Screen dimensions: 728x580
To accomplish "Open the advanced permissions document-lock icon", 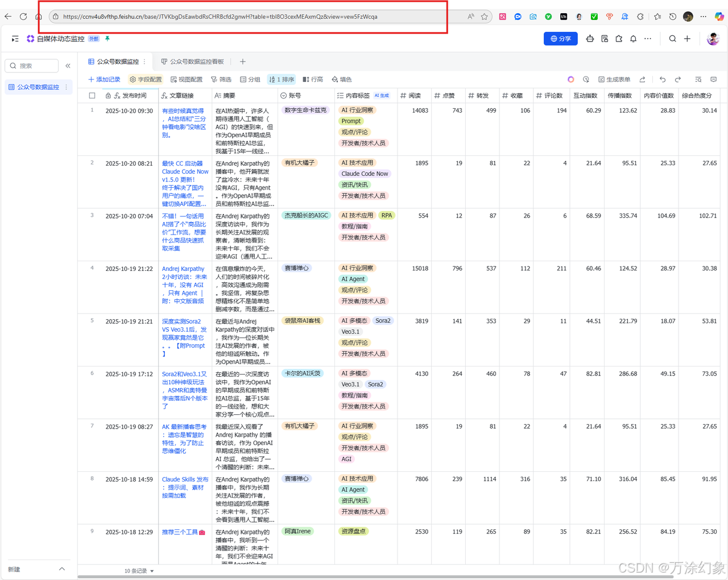I will [605, 39].
